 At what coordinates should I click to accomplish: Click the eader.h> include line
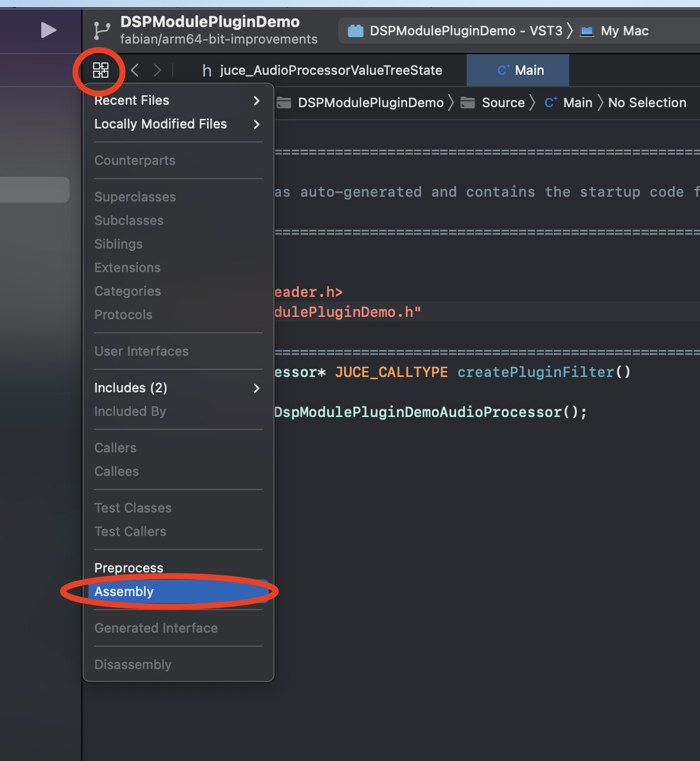pos(309,292)
